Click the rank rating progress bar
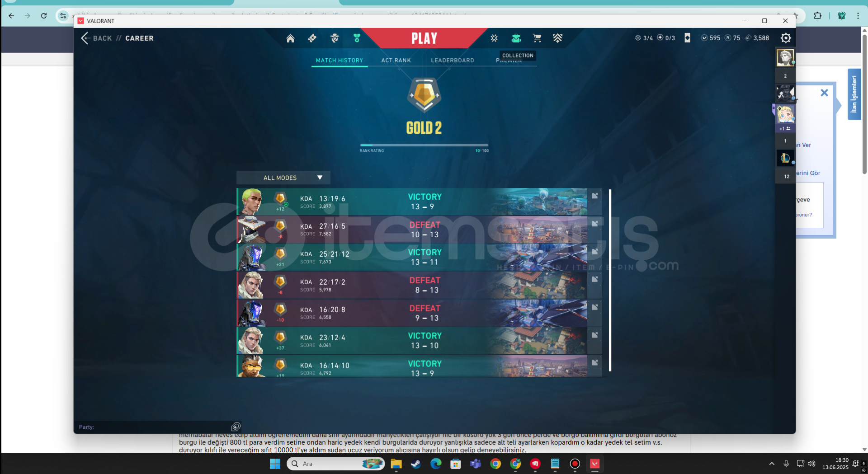Viewport: 868px width, 474px height. [424, 145]
